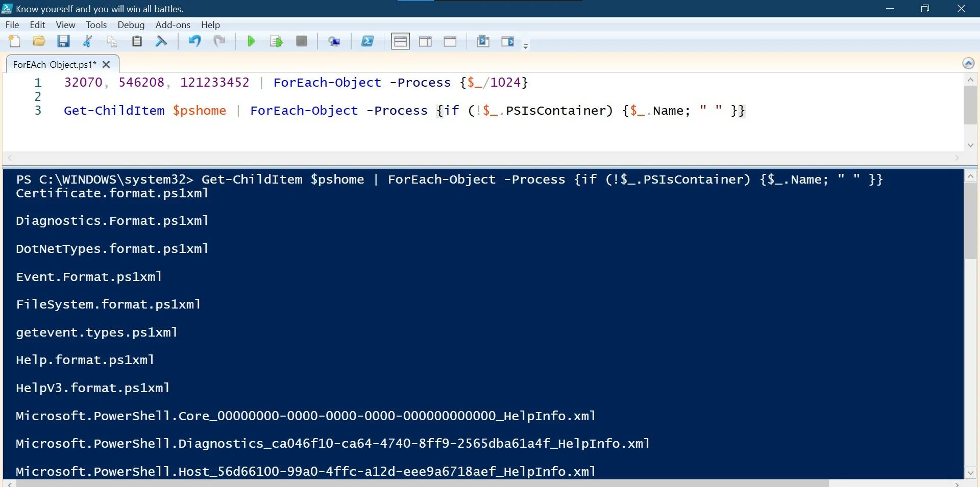Paste from clipboard with the Paste icon
980x487 pixels.
tap(137, 41)
